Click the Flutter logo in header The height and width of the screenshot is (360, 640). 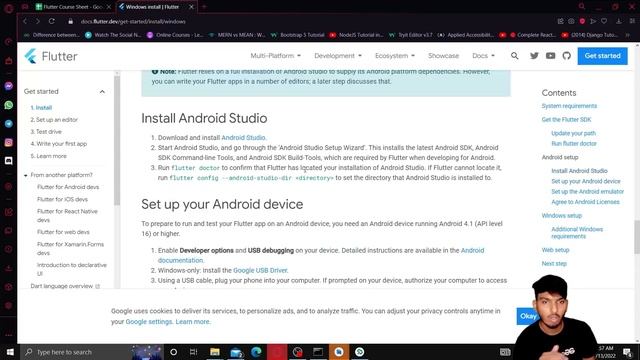51,56
